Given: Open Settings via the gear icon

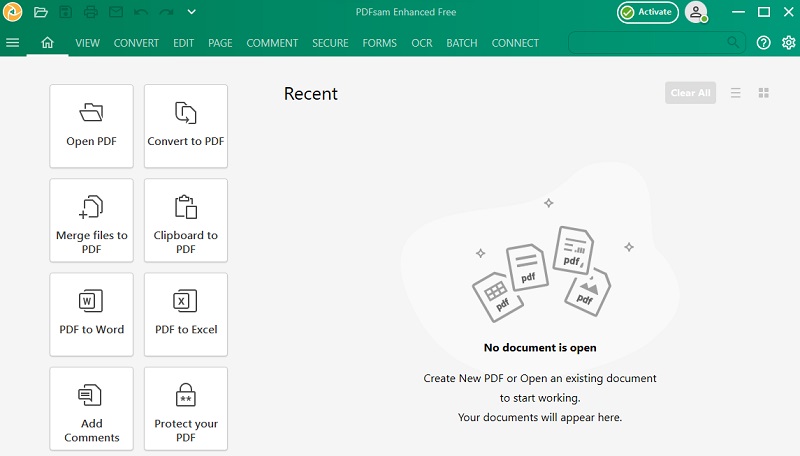Looking at the screenshot, I should click(788, 43).
